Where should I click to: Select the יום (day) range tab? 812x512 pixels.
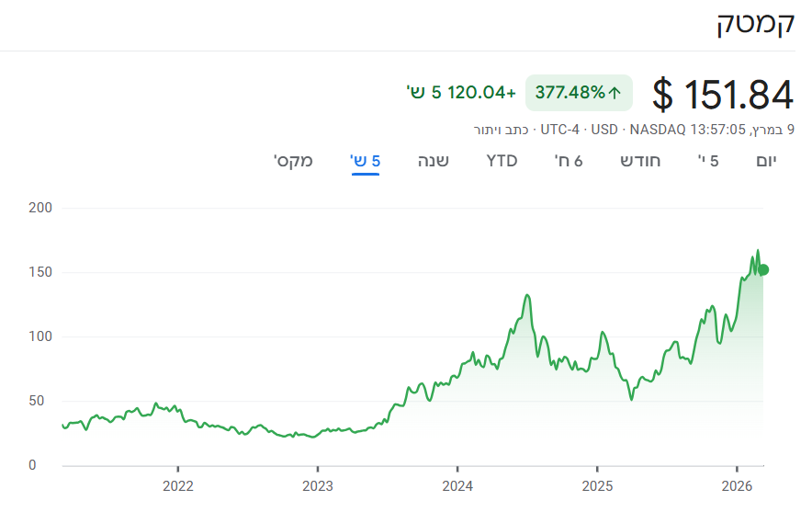pyautogui.click(x=766, y=161)
